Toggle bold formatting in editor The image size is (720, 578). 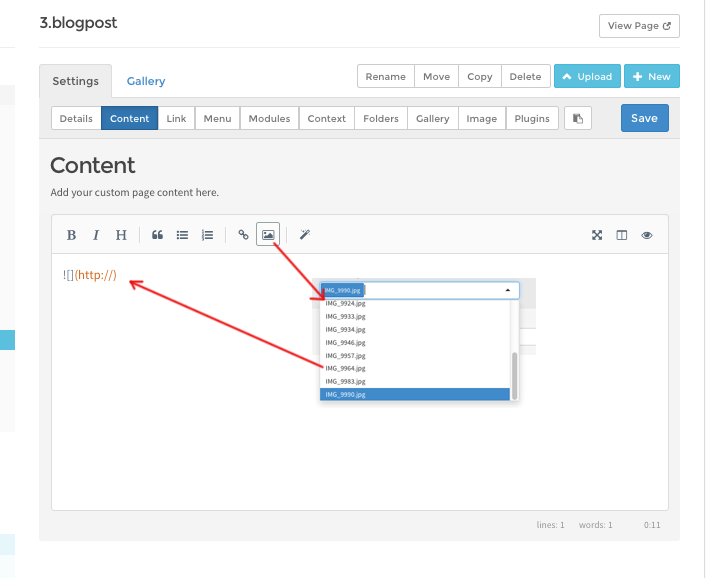[71, 235]
